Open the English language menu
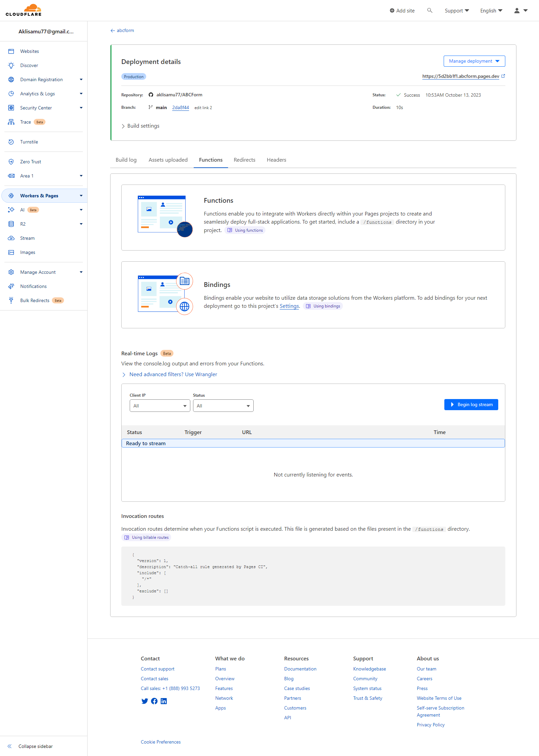 coord(492,11)
